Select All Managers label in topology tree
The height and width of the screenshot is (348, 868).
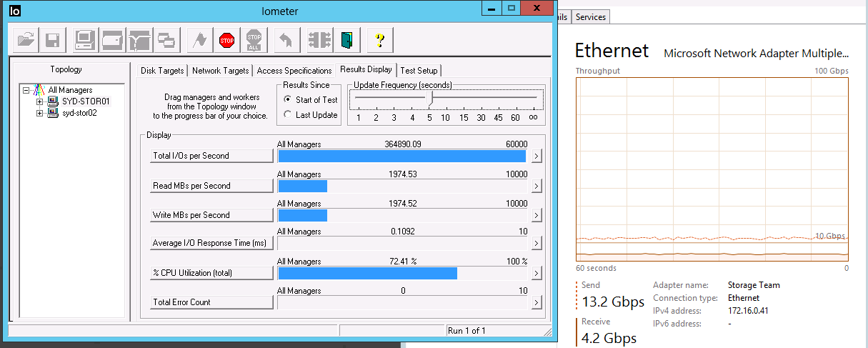71,90
